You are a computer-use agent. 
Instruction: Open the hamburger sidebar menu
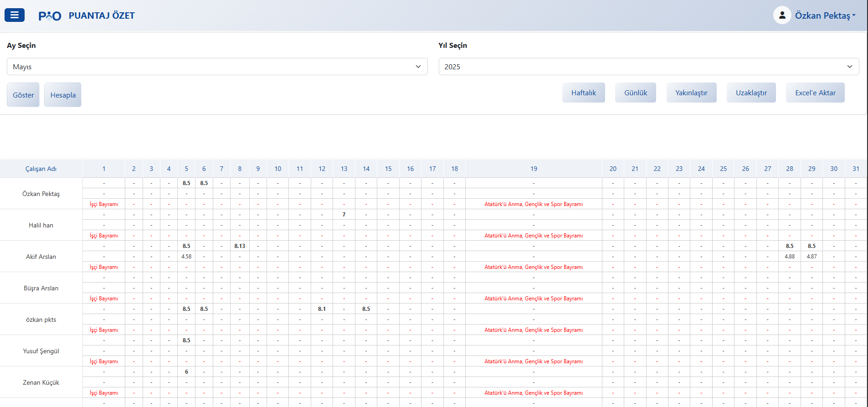15,15
